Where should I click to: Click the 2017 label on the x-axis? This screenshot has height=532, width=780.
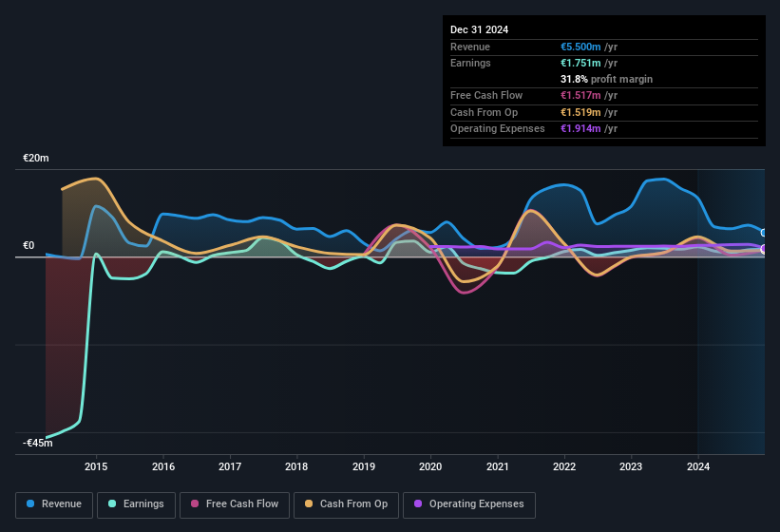coord(230,466)
